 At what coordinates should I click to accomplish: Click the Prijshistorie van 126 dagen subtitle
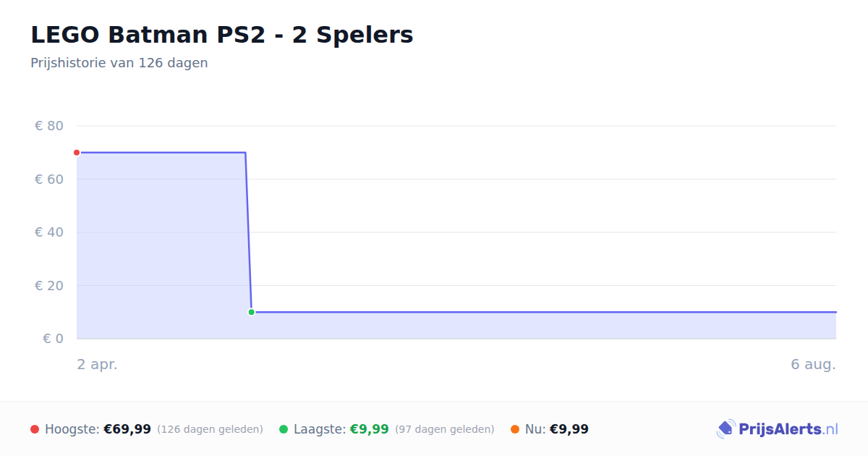point(119,63)
